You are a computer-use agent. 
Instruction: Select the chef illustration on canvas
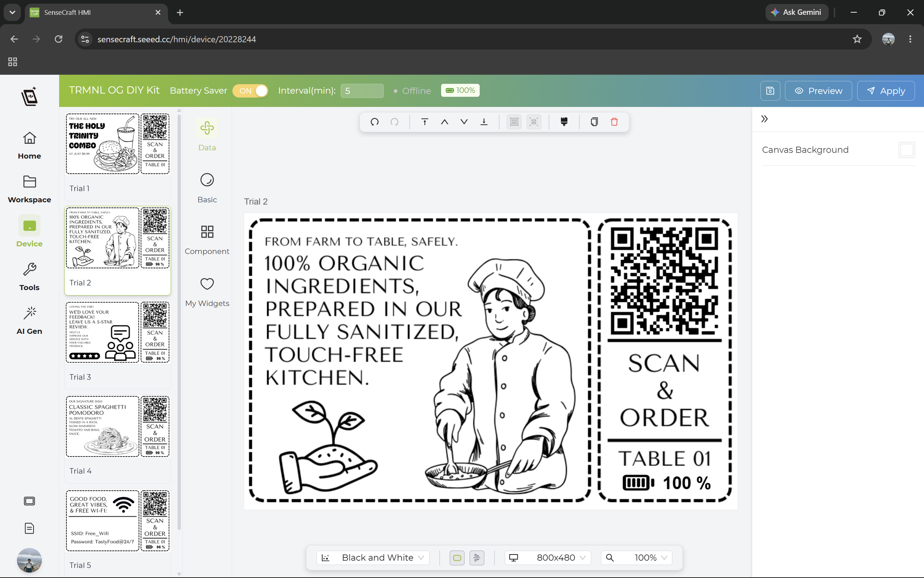point(500,376)
